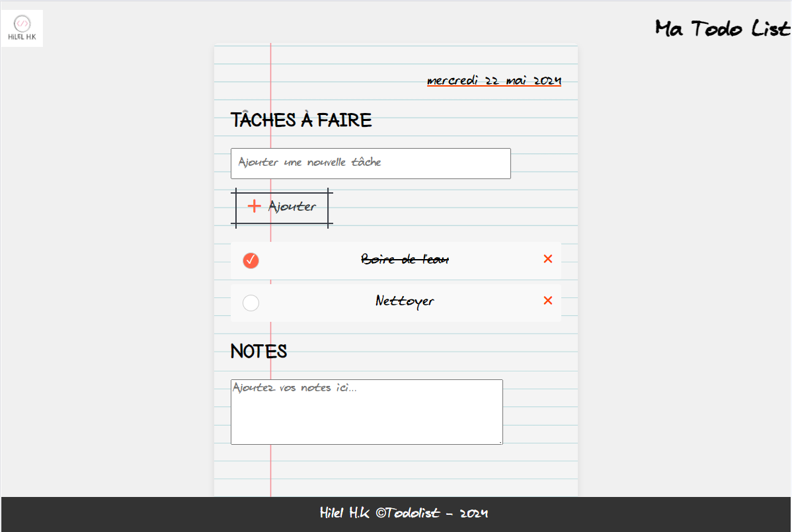Click the "NOTES" section heading
This screenshot has width=792, height=532.
[x=258, y=351]
